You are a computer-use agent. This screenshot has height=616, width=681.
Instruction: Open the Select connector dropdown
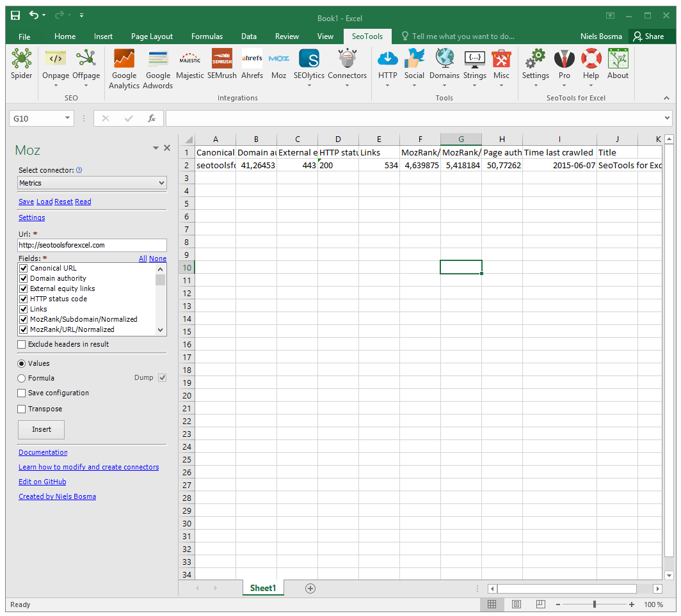tap(92, 182)
